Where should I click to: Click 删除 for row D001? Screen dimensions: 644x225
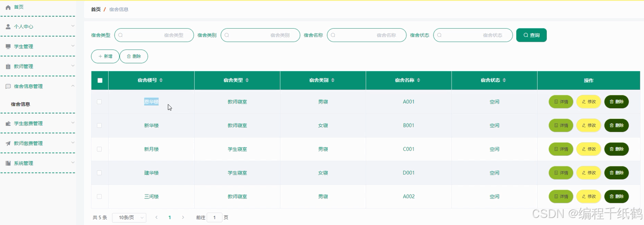[617, 173]
